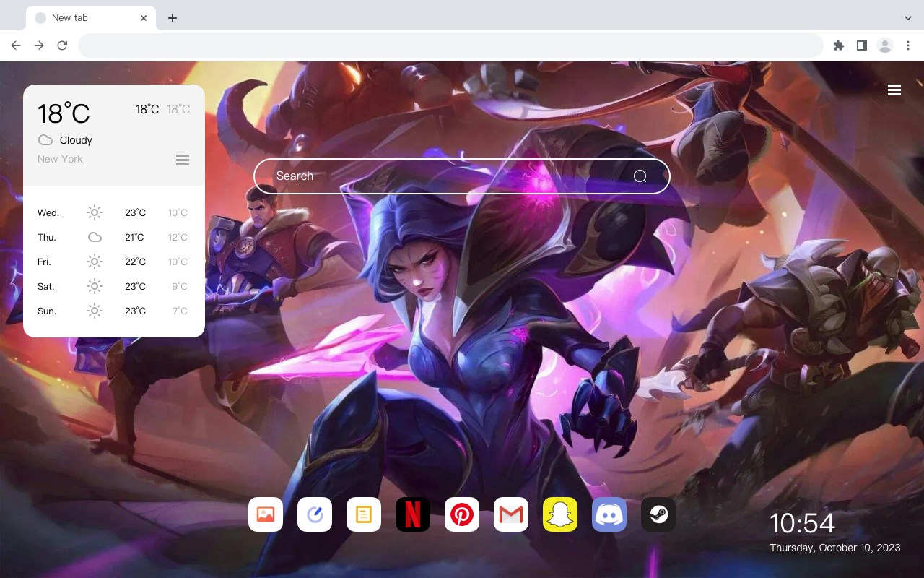The image size is (924, 578).
Task: Click Thursday's high of 21°C
Action: pos(134,237)
